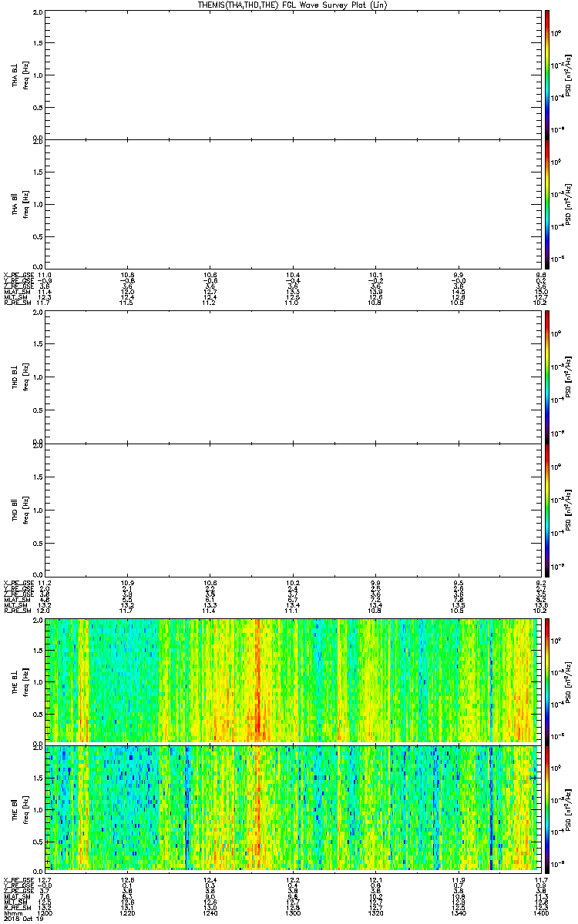Viewport: 578px width, 924px height.
Task: Click the THE B∥ PSD color bar
Action: point(547,808)
